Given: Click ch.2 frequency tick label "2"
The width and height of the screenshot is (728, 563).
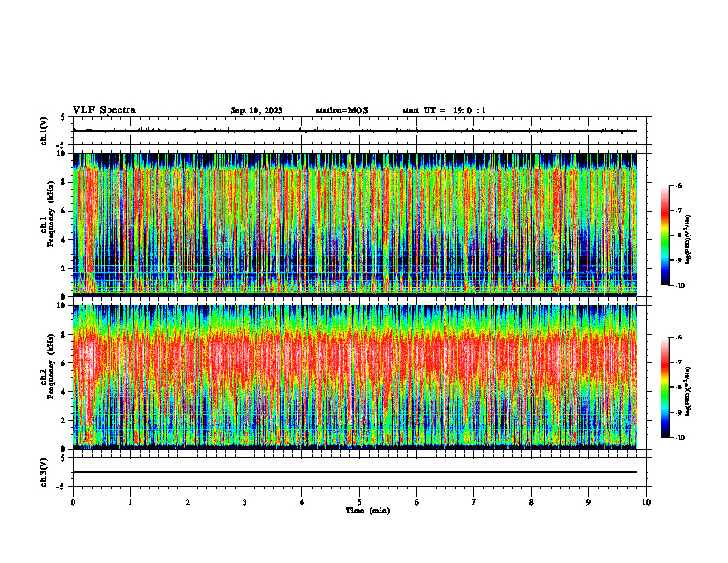Looking at the screenshot, I should (x=63, y=420).
